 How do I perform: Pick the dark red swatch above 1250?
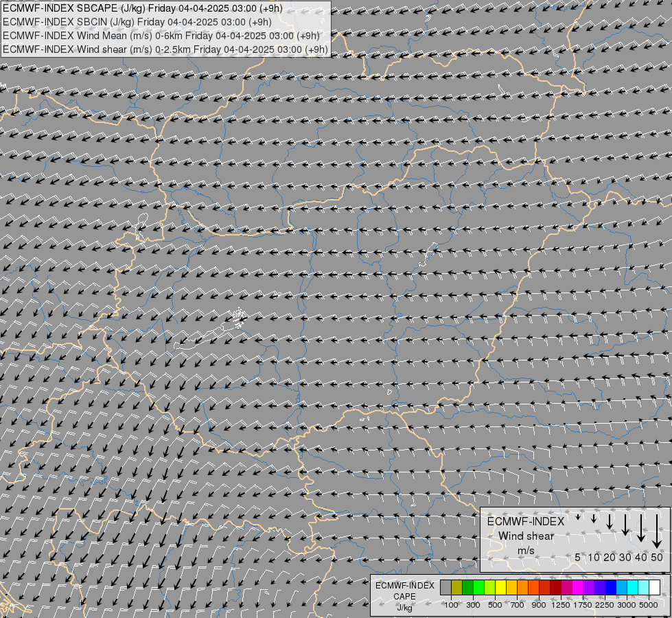point(555,587)
